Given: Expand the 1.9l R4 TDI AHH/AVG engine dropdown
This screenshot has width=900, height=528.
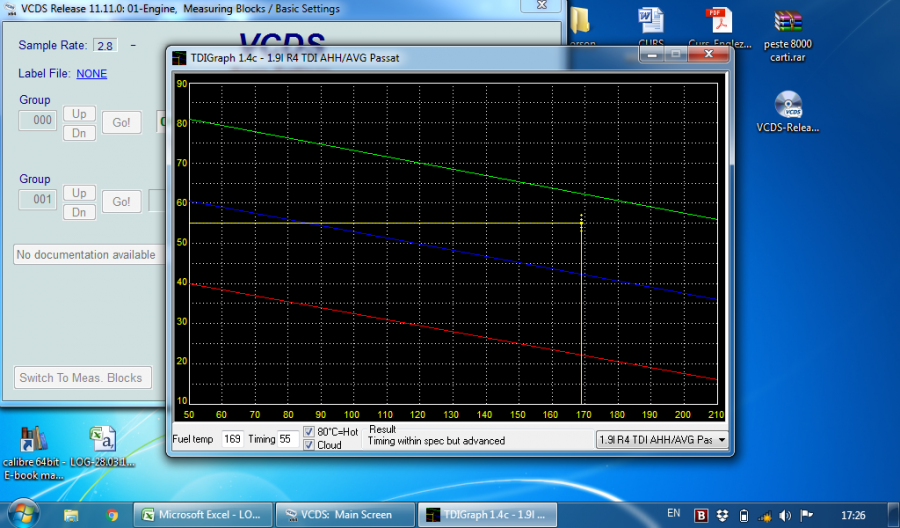Looking at the screenshot, I should pos(718,439).
